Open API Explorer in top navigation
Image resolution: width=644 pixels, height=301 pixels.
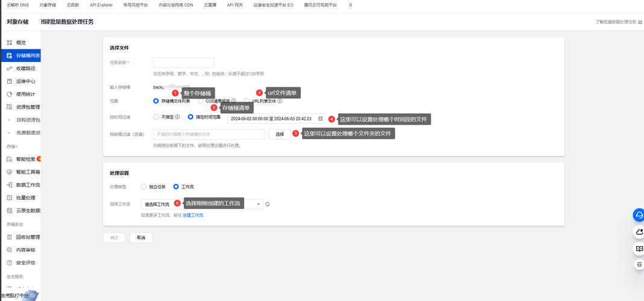[x=101, y=5]
